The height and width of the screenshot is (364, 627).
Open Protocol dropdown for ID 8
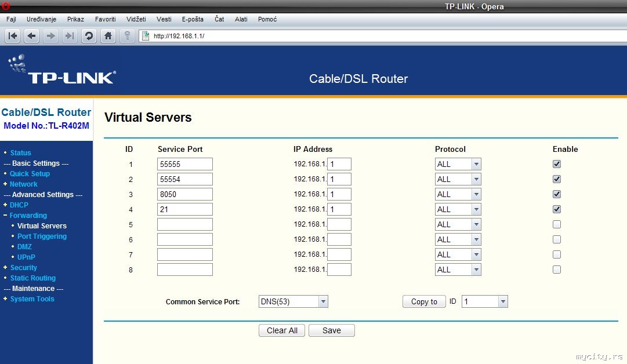point(458,270)
